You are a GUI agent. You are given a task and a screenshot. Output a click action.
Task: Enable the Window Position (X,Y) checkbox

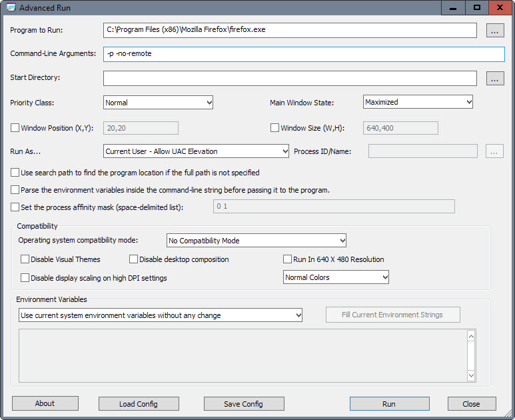coord(15,128)
